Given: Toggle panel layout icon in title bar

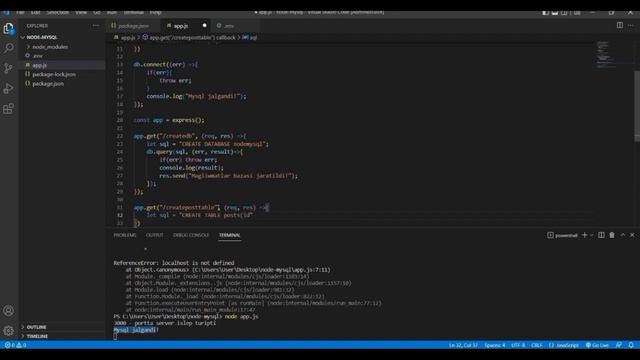Looking at the screenshot, I should [555, 12].
